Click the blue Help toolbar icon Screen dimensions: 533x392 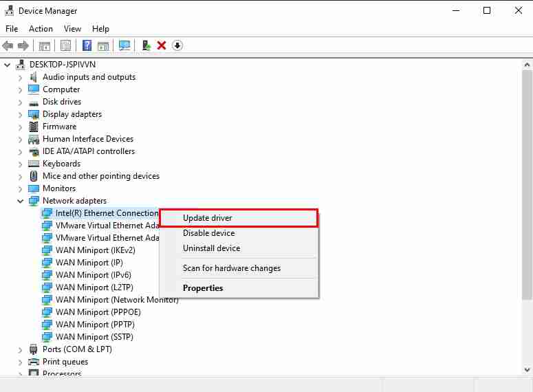pyautogui.click(x=87, y=45)
